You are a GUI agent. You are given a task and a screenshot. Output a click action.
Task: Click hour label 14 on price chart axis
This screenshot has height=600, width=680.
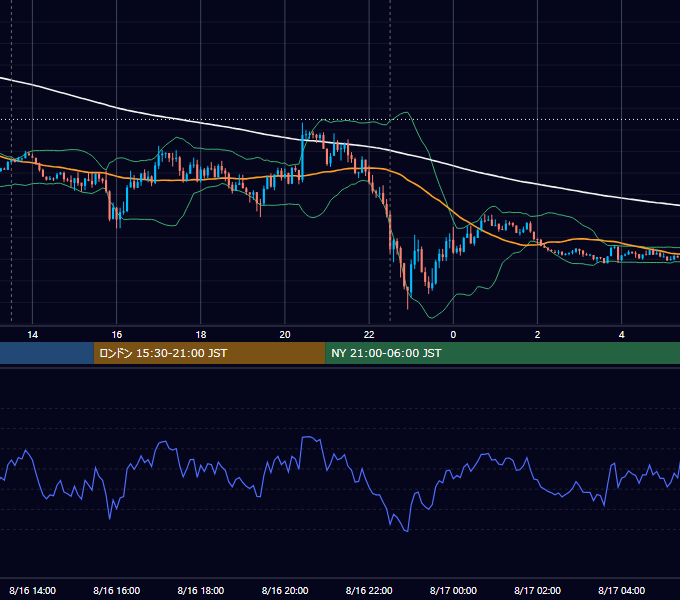pyautogui.click(x=33, y=335)
